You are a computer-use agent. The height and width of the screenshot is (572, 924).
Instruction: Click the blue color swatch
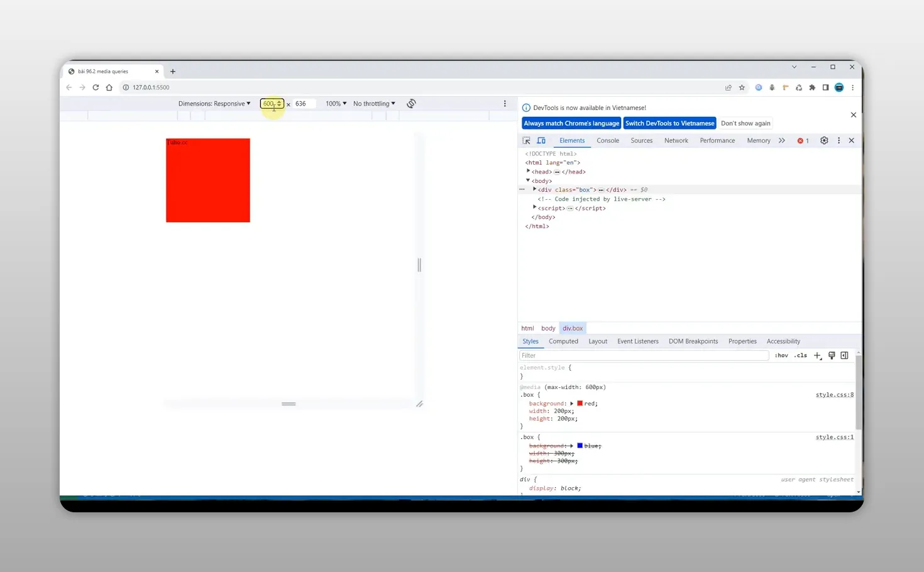click(580, 446)
